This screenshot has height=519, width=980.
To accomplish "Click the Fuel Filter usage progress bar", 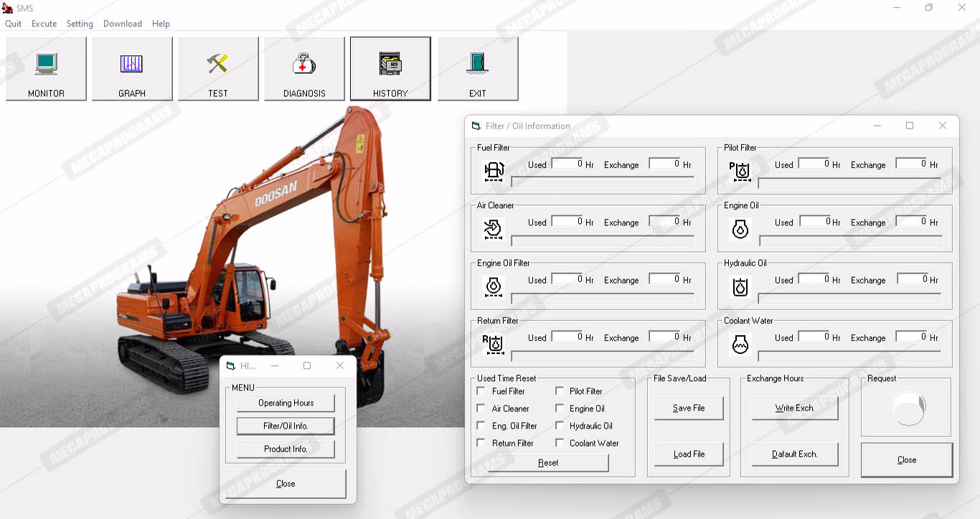I will [x=603, y=182].
